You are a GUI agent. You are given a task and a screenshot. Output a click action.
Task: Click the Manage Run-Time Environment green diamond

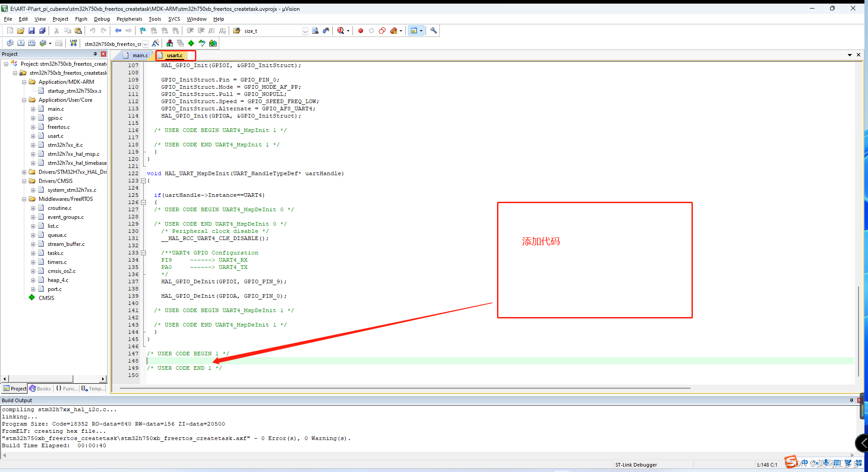(191, 43)
